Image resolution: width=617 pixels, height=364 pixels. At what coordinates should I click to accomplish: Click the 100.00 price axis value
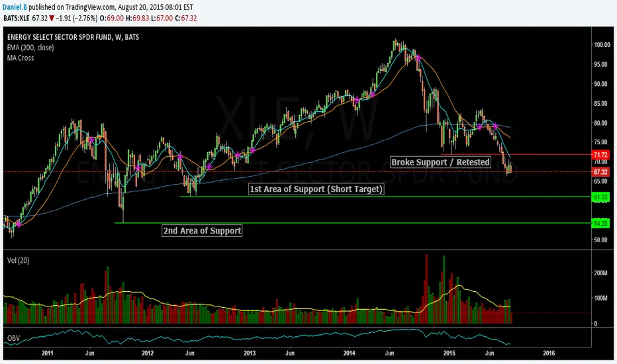(x=602, y=45)
